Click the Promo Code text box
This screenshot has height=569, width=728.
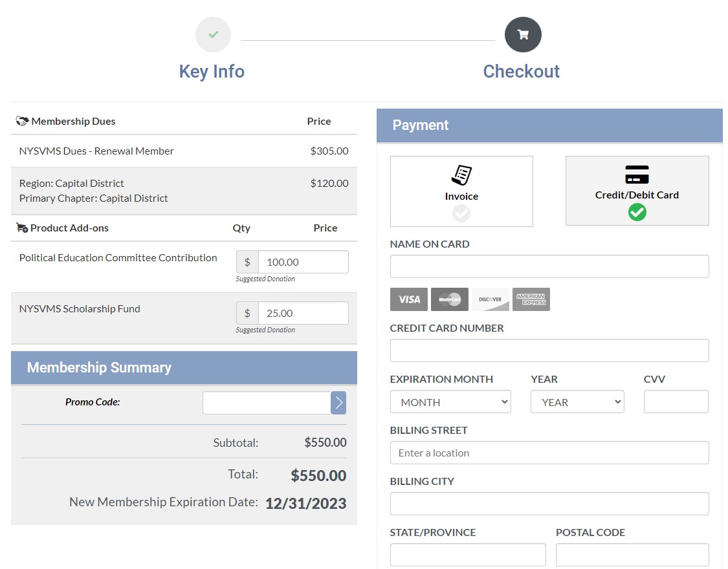pyautogui.click(x=267, y=403)
